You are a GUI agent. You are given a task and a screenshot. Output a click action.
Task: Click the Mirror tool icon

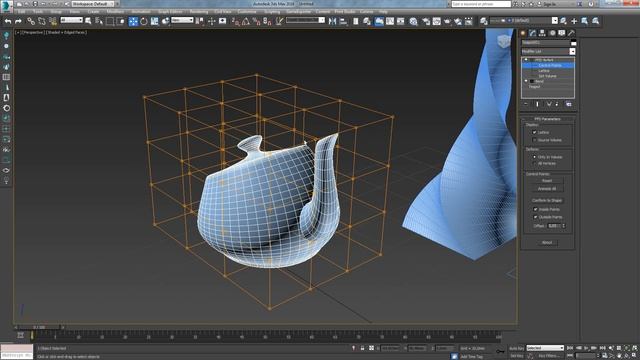point(332,21)
